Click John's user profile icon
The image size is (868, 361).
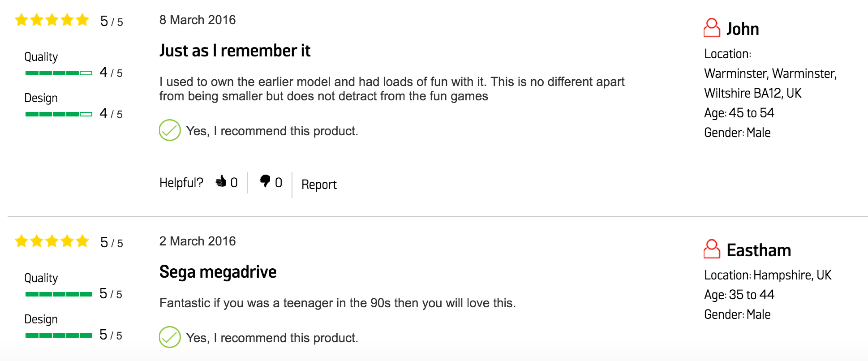[712, 28]
